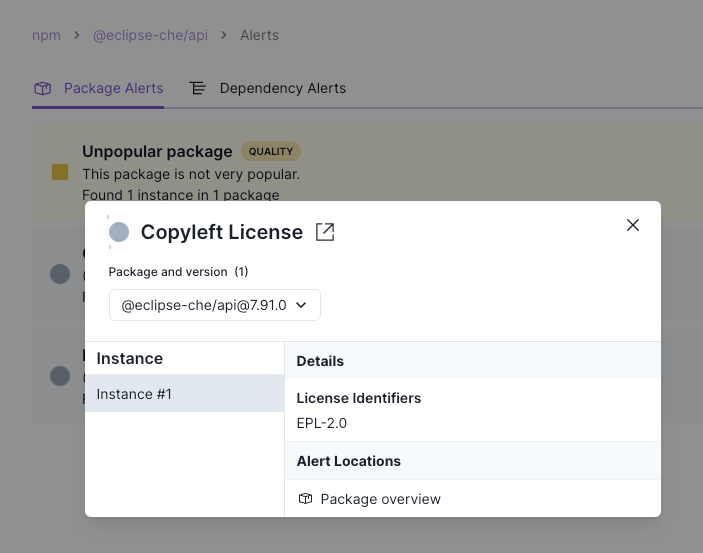703x553 pixels.
Task: Click the package icon next to Package overview
Action: [306, 499]
